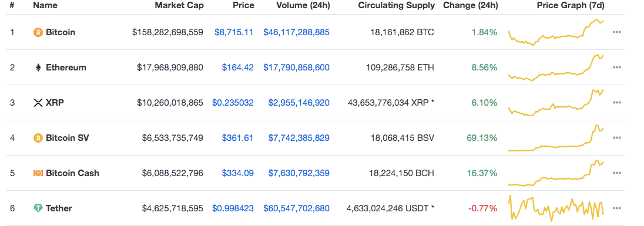Image resolution: width=644 pixels, height=226 pixels.
Task: Open the Bitcoin Cash name link
Action: [72, 173]
